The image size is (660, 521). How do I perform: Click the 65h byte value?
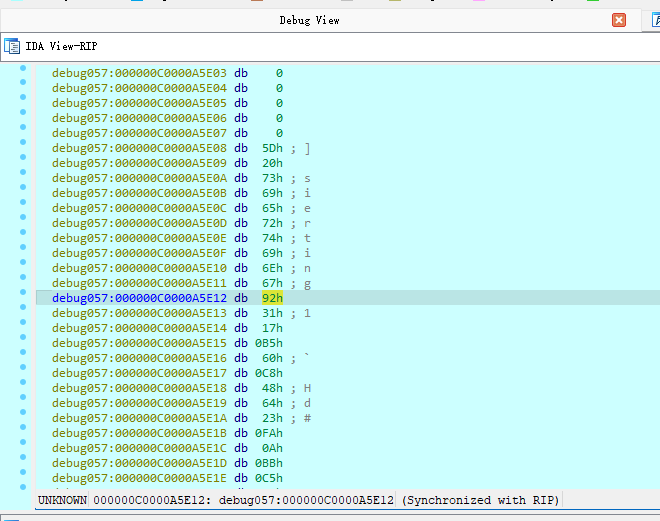272,208
